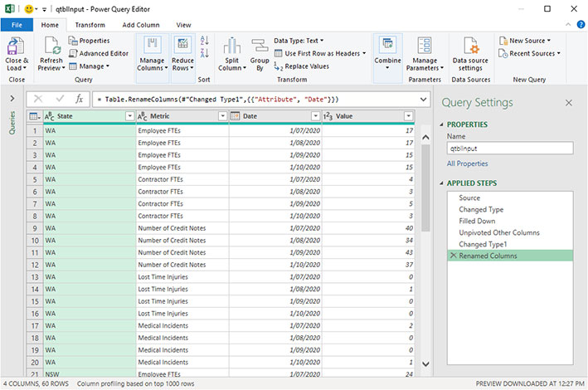
Task: Switch to the Transform tab
Action: point(90,25)
